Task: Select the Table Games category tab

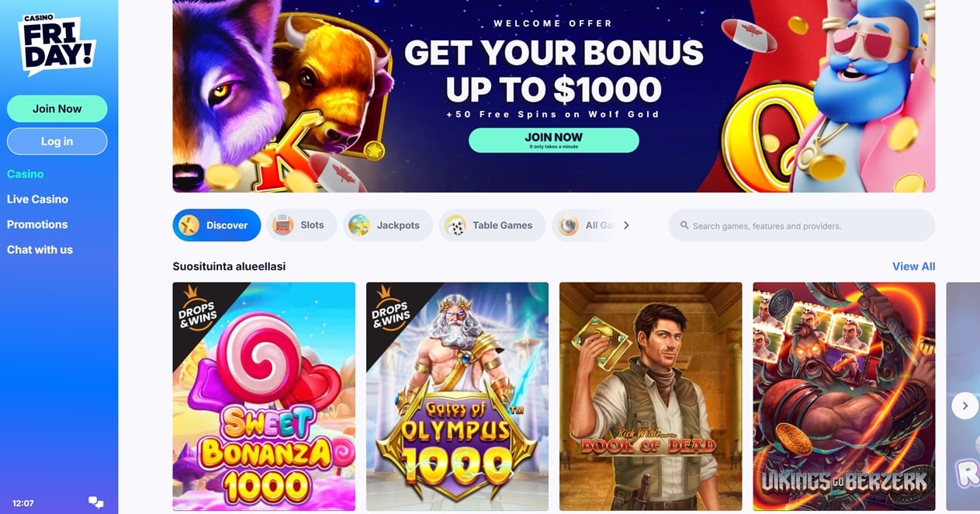Action: (493, 225)
